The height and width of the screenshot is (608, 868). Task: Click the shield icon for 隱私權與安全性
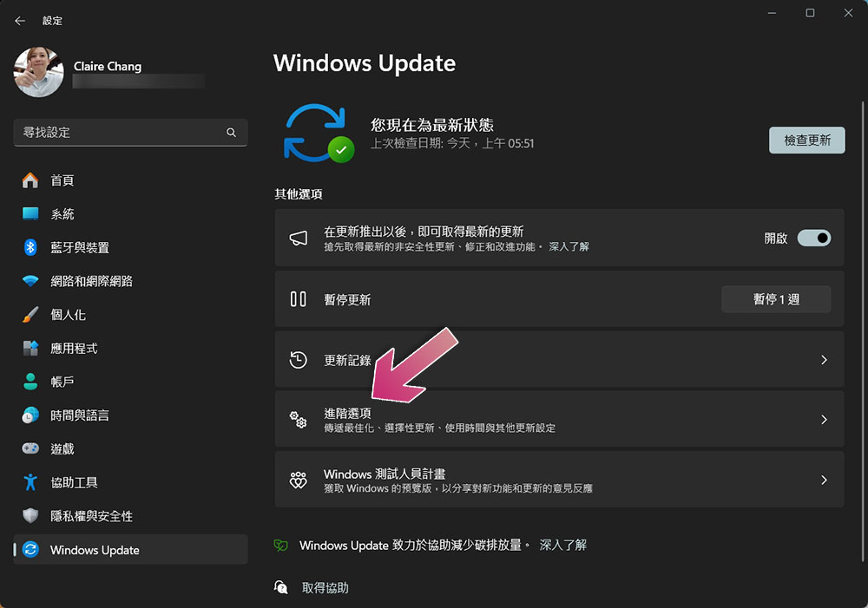30,516
